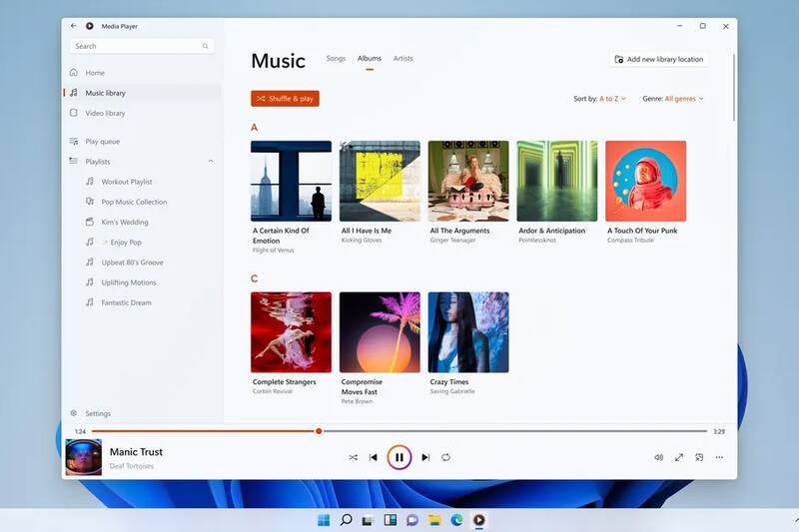Open the Play queue

[102, 142]
